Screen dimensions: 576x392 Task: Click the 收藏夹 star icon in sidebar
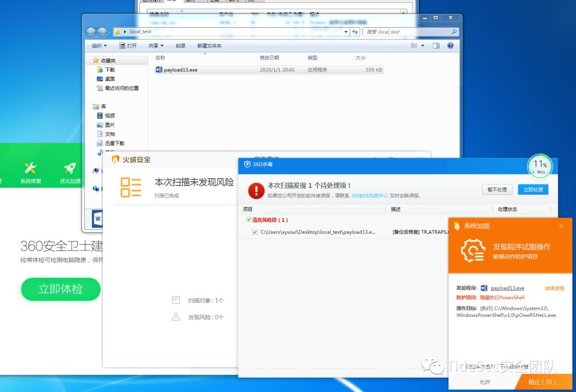point(95,60)
